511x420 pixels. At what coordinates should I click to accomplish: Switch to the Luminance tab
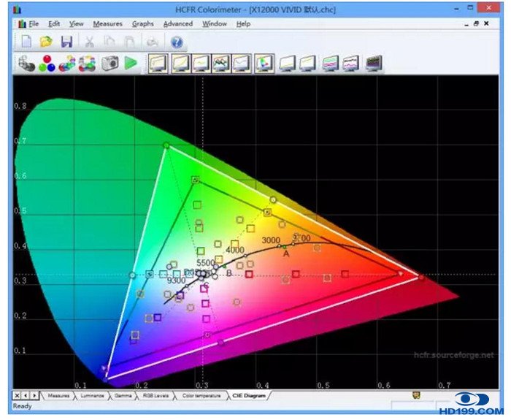point(92,395)
